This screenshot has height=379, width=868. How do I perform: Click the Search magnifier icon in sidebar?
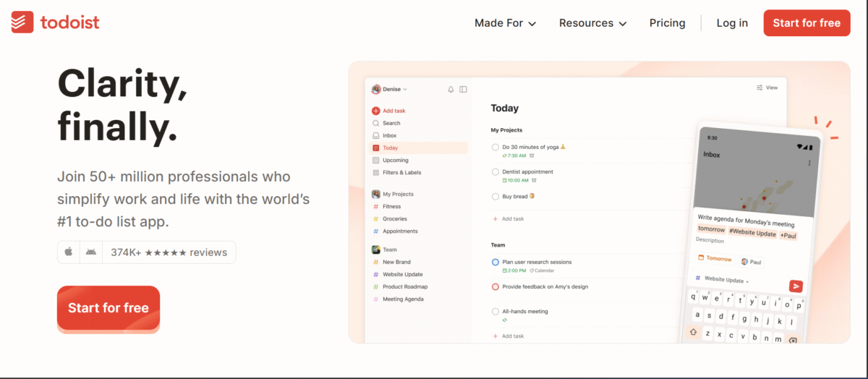tap(375, 123)
